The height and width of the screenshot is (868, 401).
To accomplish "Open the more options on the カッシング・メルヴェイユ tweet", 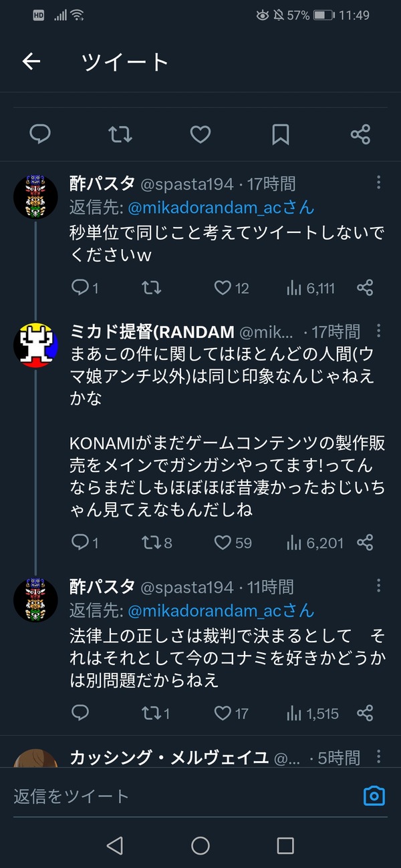I will [378, 756].
